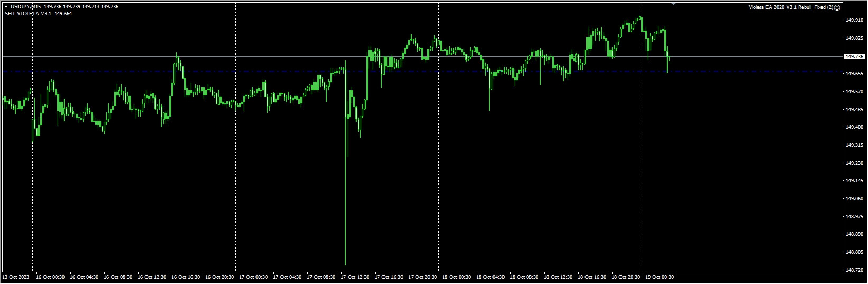This screenshot has height=284, width=868.
Task: Click the Violeta EA 2020 V3.1 Rebull_Fixed label
Action: pyautogui.click(x=791, y=7)
